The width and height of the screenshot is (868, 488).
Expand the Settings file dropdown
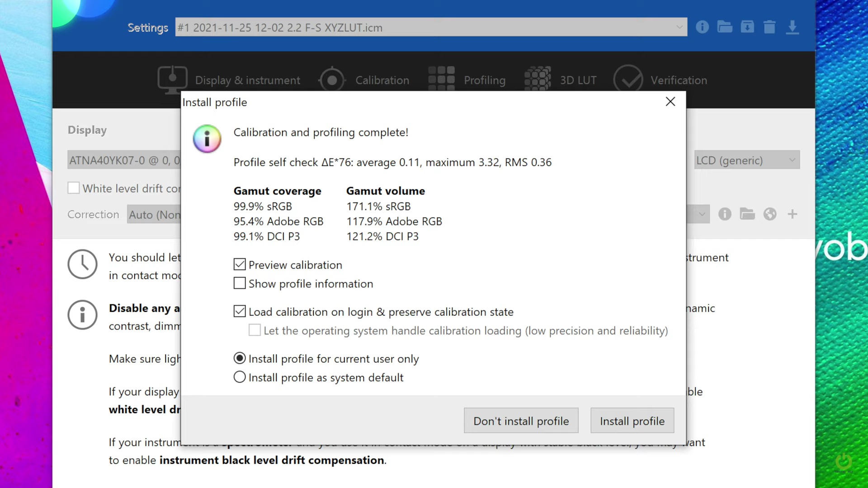tap(679, 27)
